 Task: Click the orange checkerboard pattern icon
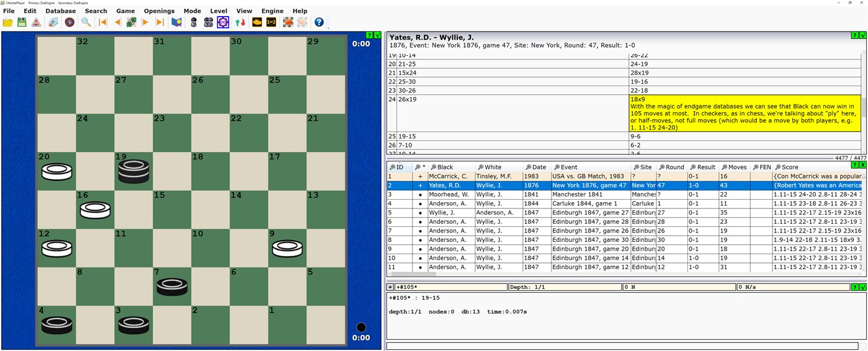(x=288, y=22)
